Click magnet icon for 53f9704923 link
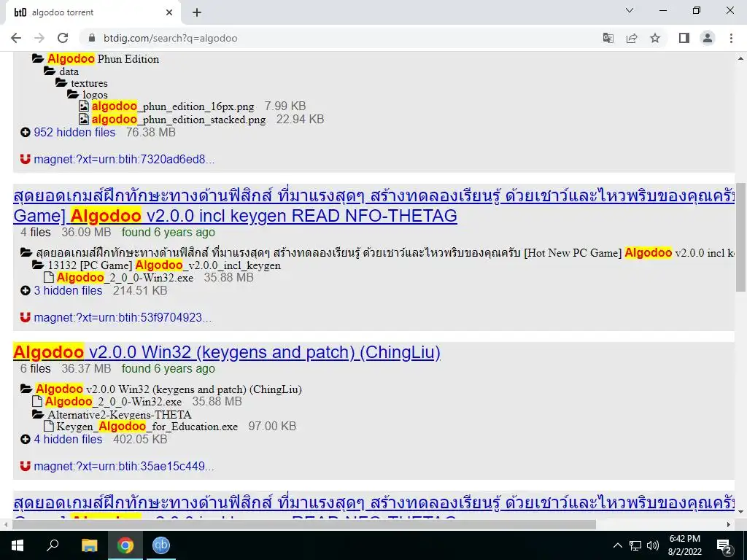The width and height of the screenshot is (747, 560). tap(26, 317)
